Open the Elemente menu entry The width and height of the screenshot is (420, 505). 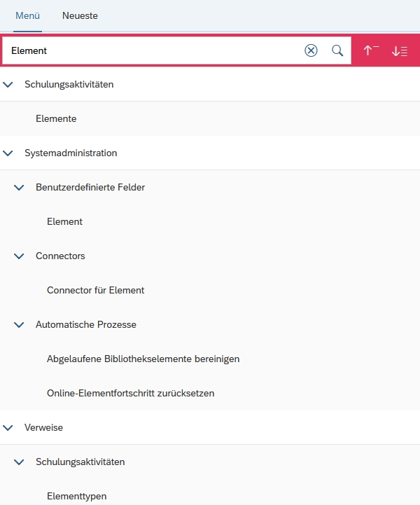pos(56,118)
